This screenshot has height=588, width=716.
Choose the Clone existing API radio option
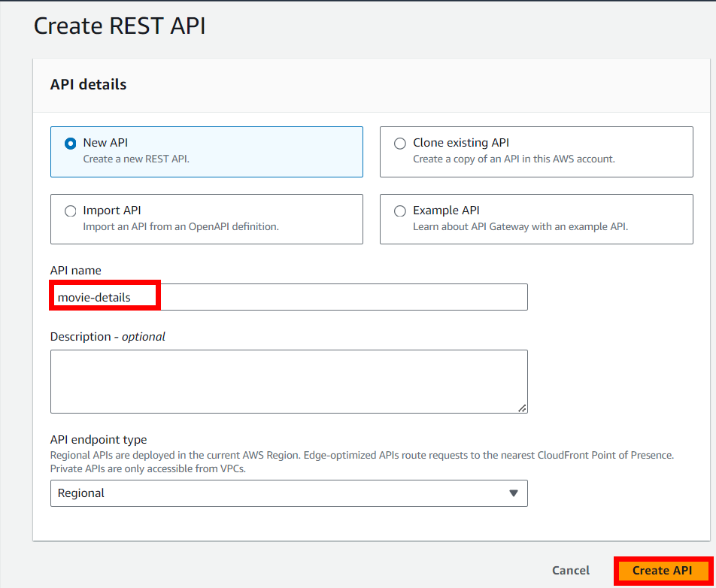400,143
